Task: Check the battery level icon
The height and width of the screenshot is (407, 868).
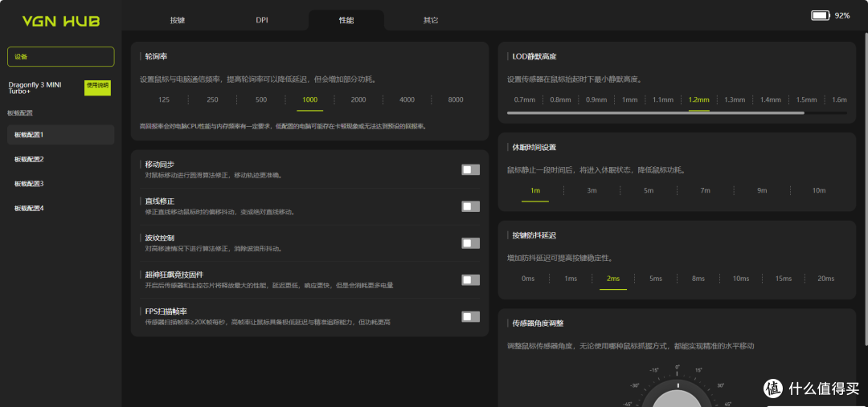Action: pyautogui.click(x=821, y=15)
